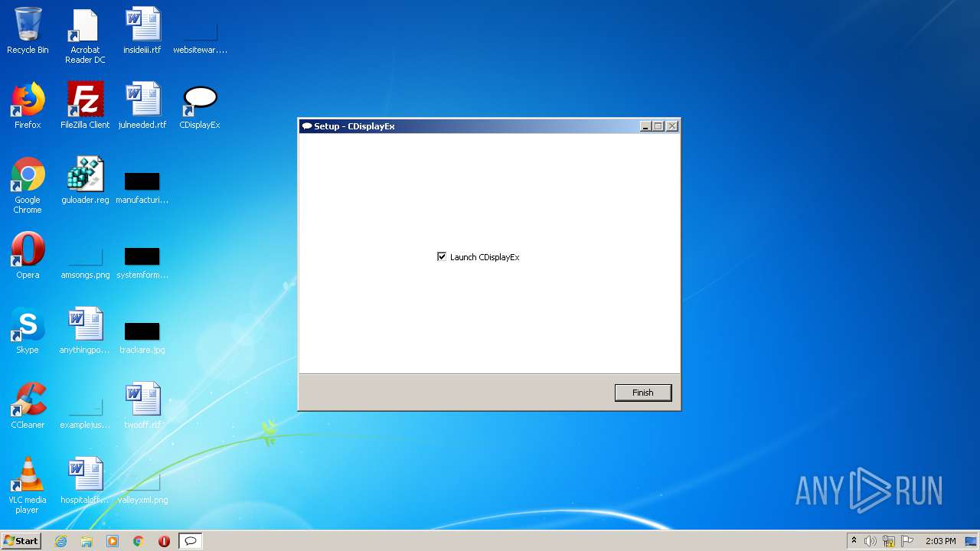Click the Setup window title bar icon
The height and width of the screenshot is (551, 980).
click(307, 126)
